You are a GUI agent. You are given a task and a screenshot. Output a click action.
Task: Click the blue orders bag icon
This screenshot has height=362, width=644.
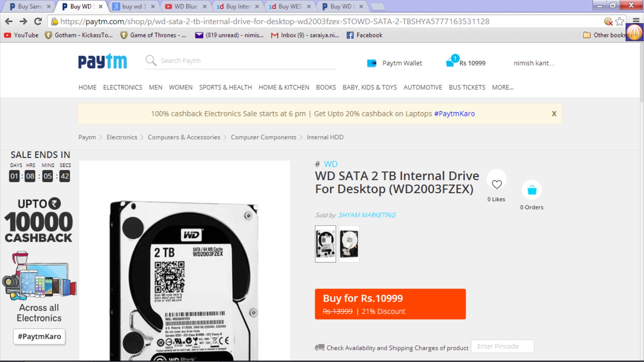532,190
